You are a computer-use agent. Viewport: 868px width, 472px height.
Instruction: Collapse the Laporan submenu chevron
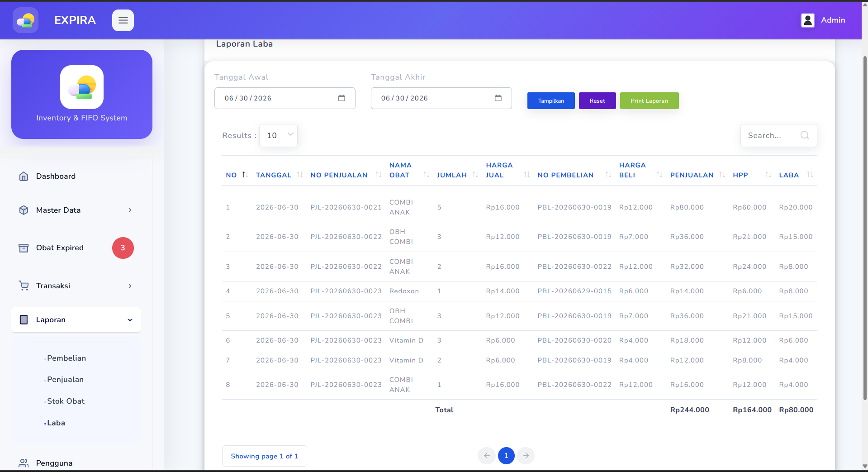130,320
